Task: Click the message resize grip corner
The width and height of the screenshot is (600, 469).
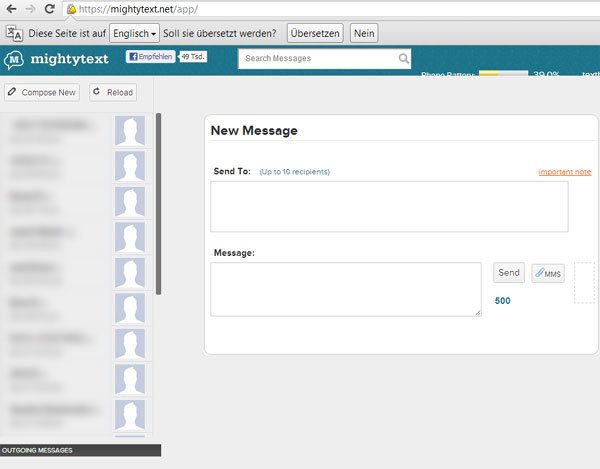Action: (x=478, y=313)
